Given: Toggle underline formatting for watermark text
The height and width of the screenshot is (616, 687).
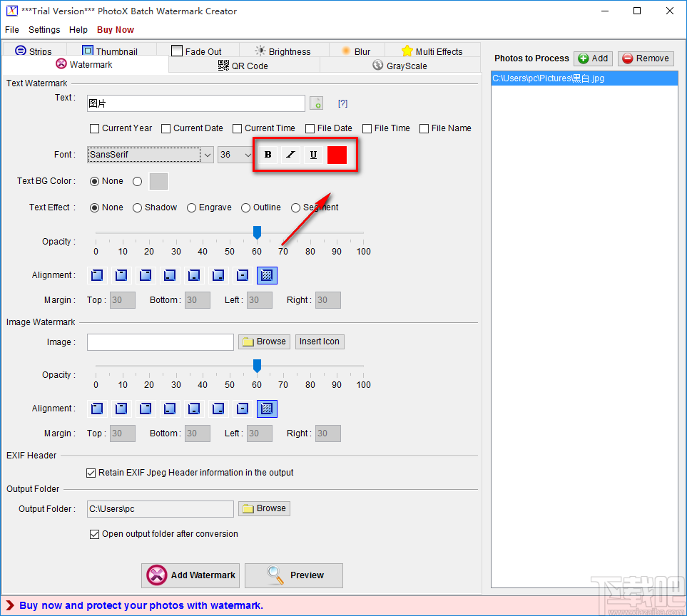Looking at the screenshot, I should tap(313, 155).
